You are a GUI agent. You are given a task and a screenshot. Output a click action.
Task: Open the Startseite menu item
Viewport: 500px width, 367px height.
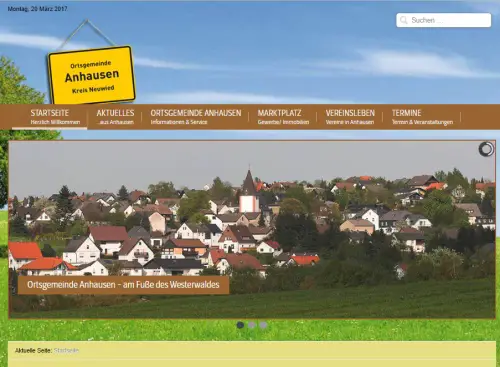click(50, 117)
